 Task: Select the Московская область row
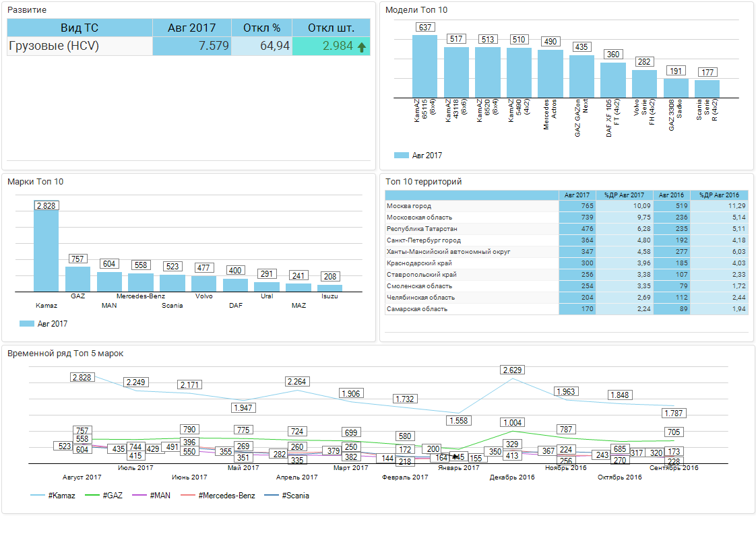(x=567, y=218)
